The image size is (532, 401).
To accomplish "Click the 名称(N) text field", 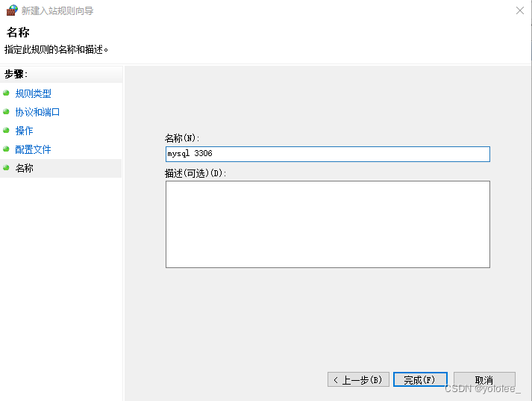I will coord(328,154).
